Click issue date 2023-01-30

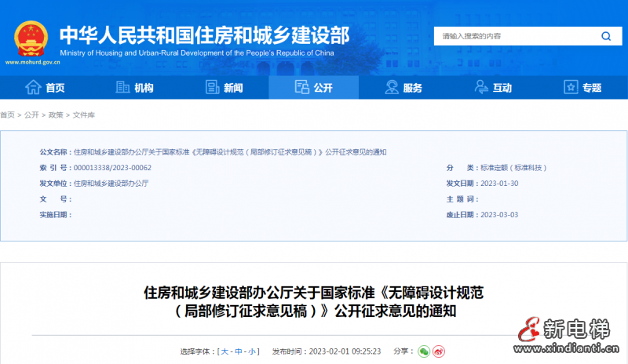point(499,184)
